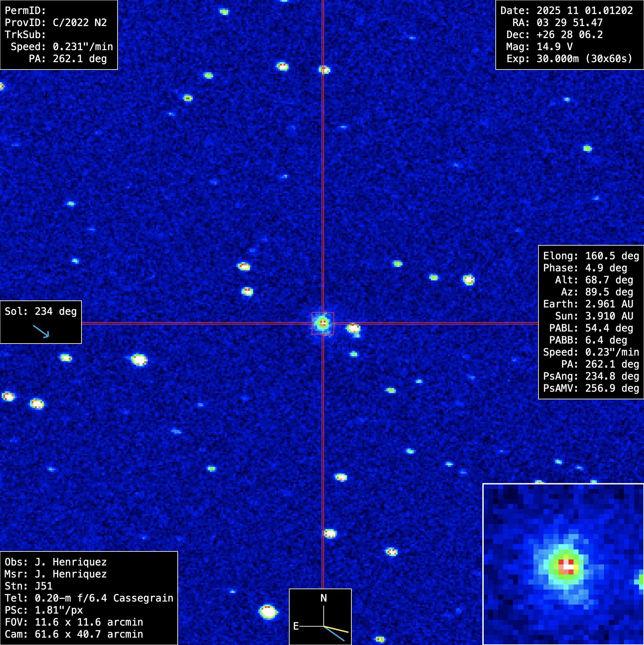Click the PsAng 234.8 deg entry
The height and width of the screenshot is (645, 644).
tap(591, 376)
